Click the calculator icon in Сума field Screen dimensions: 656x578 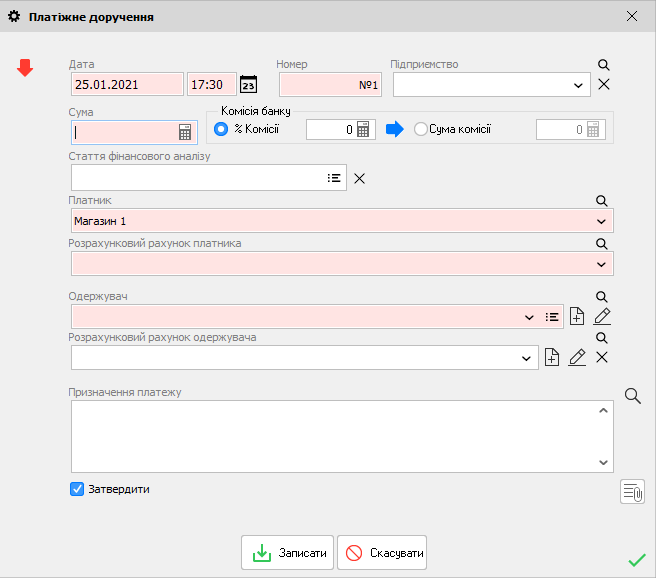(185, 132)
